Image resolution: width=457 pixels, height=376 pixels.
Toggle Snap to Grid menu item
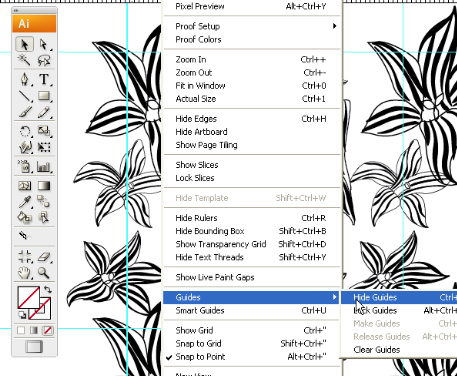(x=252, y=343)
